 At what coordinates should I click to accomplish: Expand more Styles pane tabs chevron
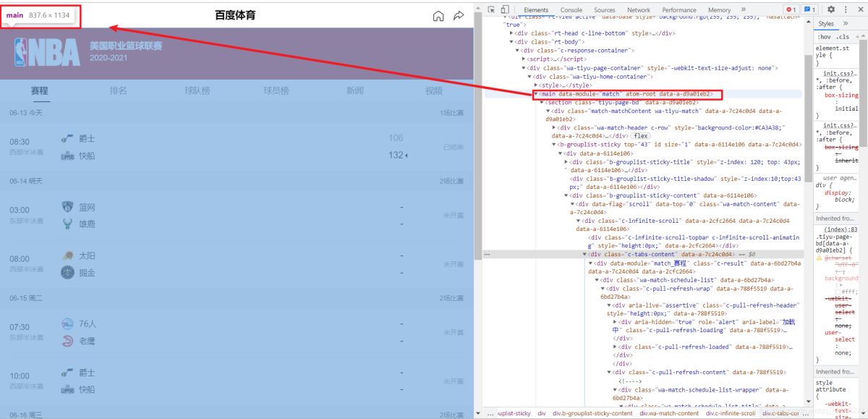coord(846,24)
